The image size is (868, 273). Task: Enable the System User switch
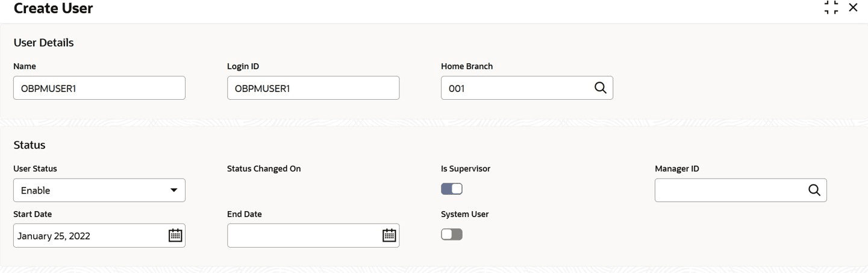(x=452, y=235)
